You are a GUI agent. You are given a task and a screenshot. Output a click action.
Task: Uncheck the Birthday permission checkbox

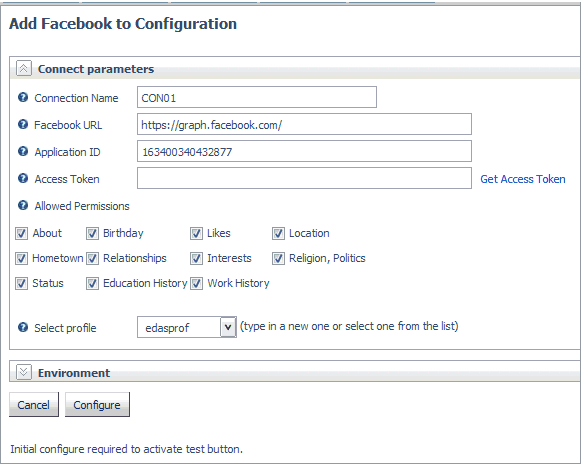(92, 234)
